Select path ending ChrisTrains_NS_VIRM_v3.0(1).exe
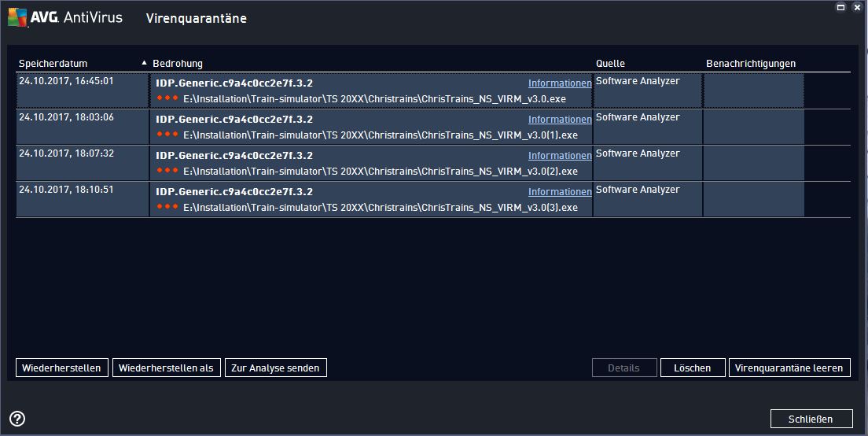Viewport: 868px width, 436px height. click(381, 135)
